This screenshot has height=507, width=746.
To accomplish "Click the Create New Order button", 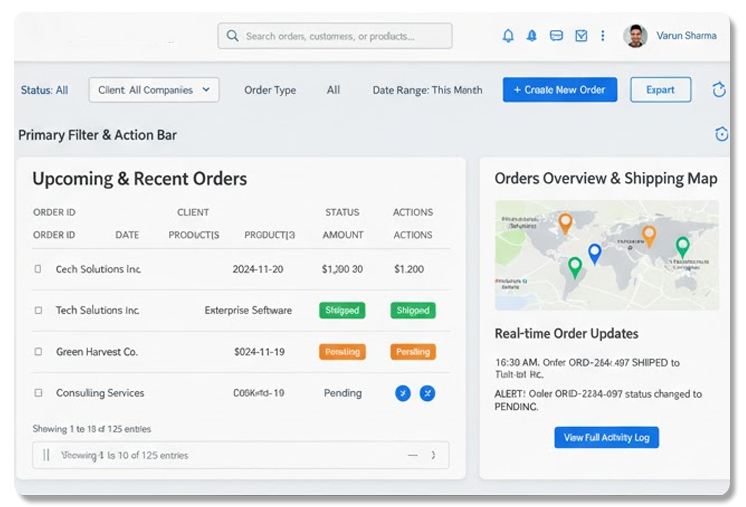I will [x=559, y=90].
